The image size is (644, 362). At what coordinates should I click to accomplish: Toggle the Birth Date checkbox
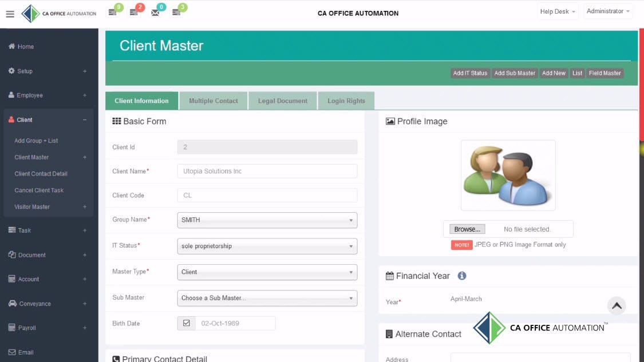pos(185,323)
